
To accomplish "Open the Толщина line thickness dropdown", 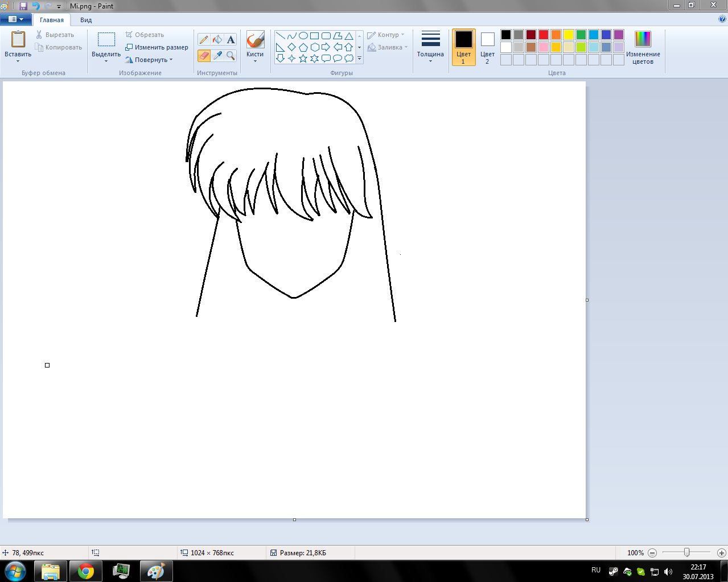I will coord(430,47).
